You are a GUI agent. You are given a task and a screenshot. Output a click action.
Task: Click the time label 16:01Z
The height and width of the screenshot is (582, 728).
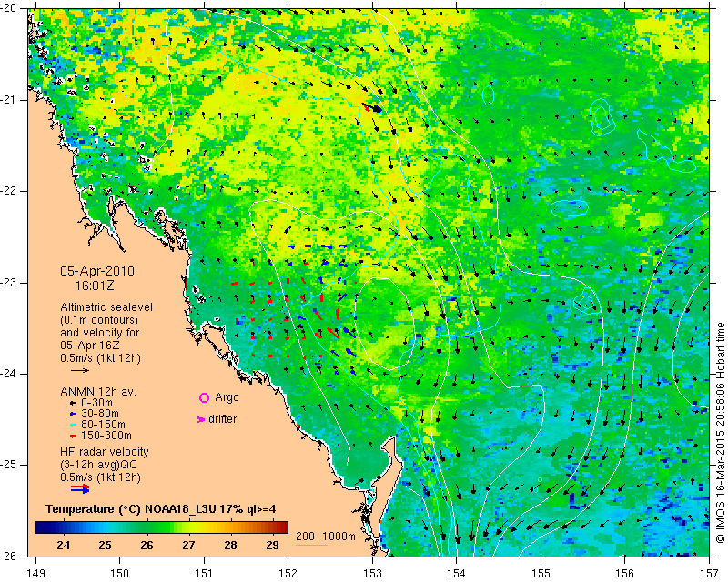(96, 286)
